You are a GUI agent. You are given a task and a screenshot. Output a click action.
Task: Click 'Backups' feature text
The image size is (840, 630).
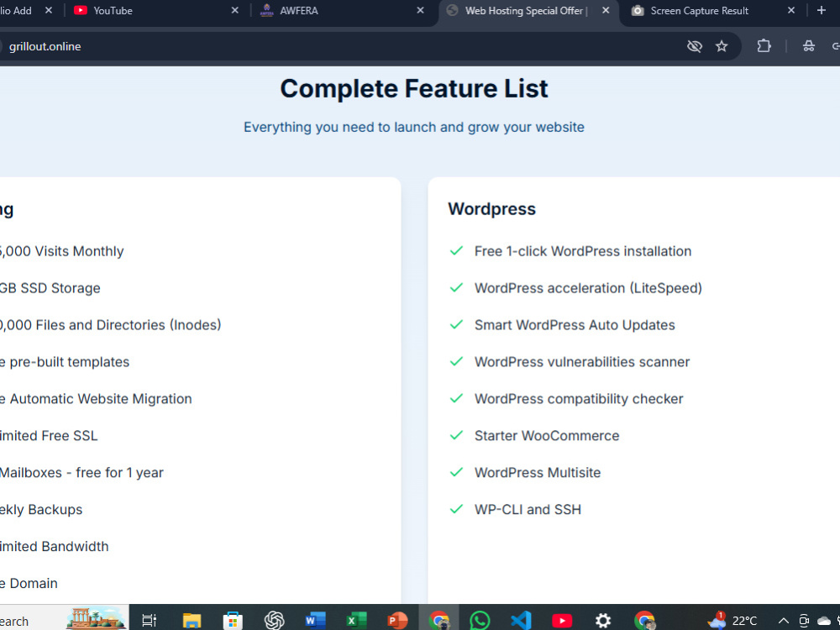pos(55,510)
